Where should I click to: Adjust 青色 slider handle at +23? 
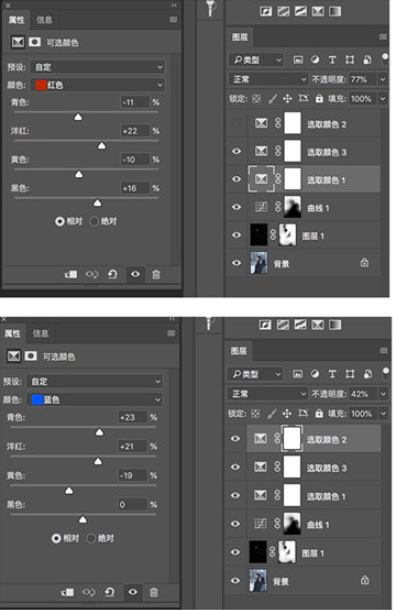(100, 432)
